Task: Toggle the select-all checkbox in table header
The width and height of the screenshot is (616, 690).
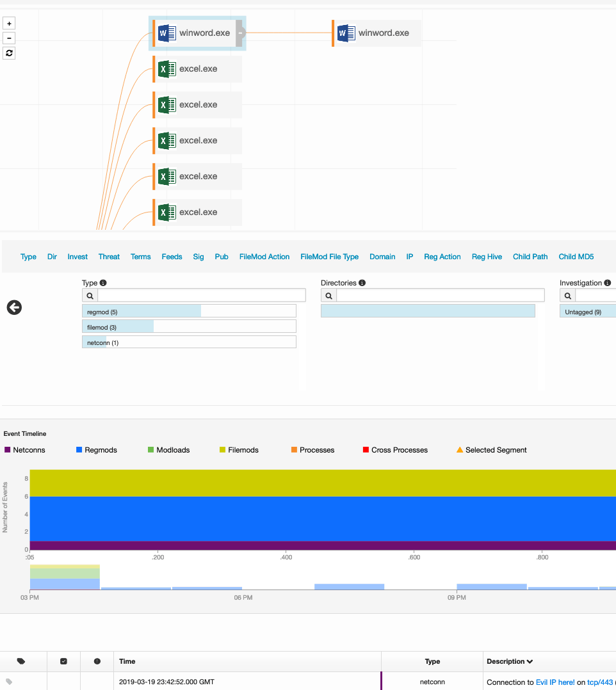Action: pyautogui.click(x=63, y=661)
